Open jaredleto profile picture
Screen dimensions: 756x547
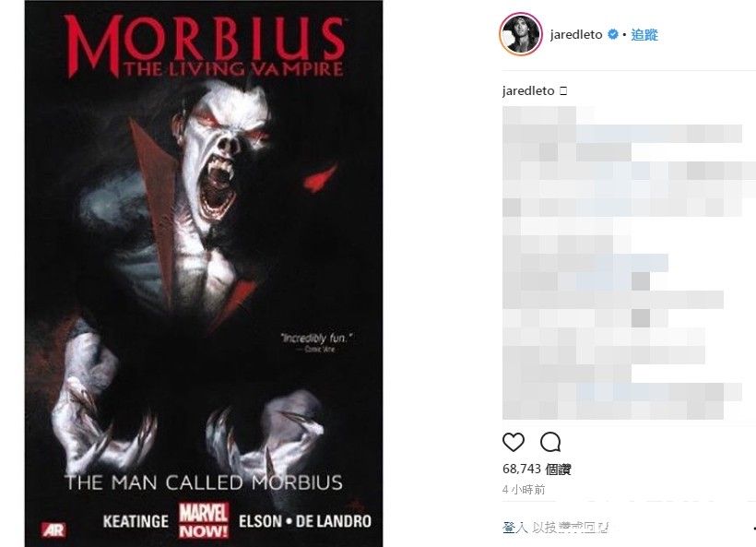point(520,35)
